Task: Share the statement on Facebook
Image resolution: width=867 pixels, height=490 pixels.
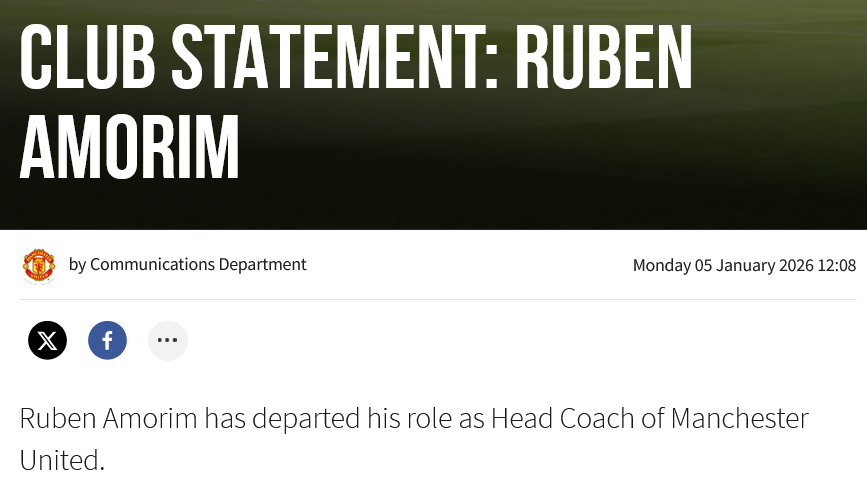Action: (x=107, y=341)
